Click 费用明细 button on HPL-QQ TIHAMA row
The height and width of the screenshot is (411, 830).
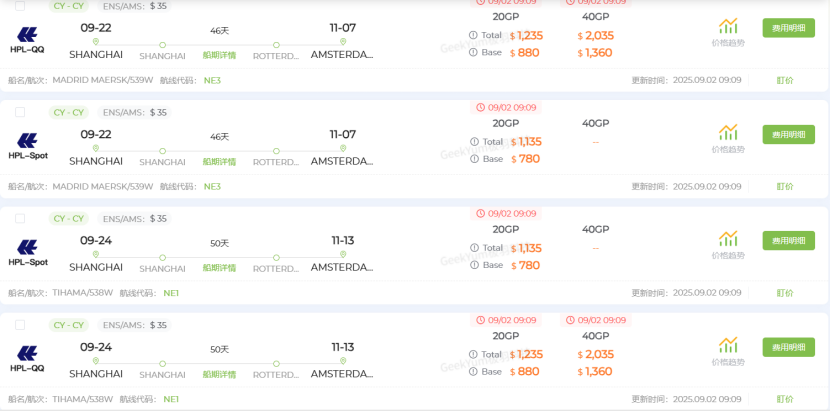click(788, 347)
